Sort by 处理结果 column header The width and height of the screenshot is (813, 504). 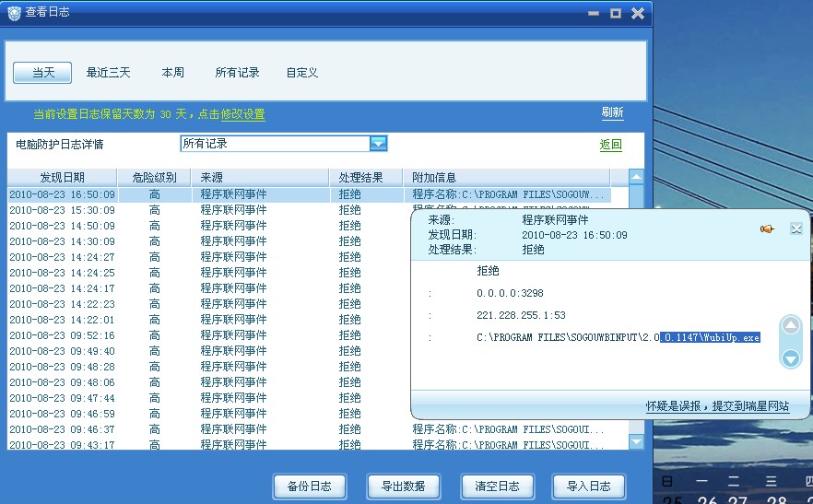366,177
